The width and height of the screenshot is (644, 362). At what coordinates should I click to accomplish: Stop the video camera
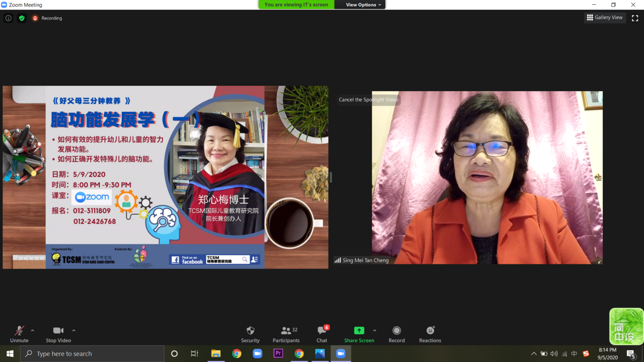point(58,334)
